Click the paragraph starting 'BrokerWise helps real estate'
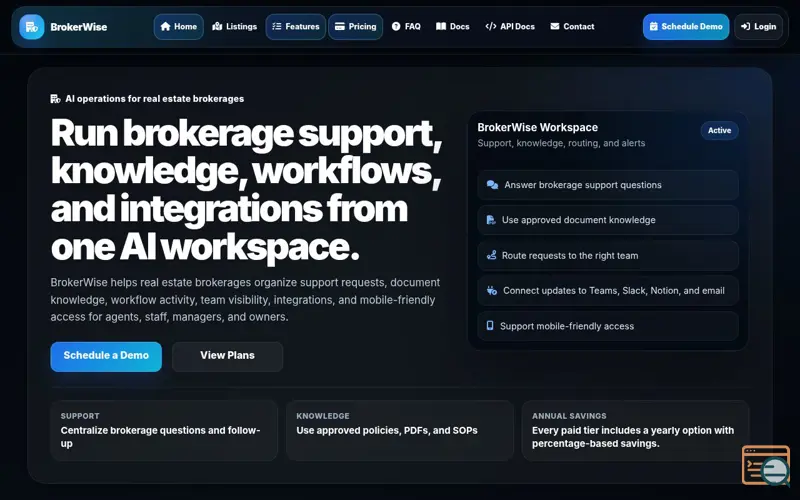Viewport: 800px width, 500px height. coord(245,299)
